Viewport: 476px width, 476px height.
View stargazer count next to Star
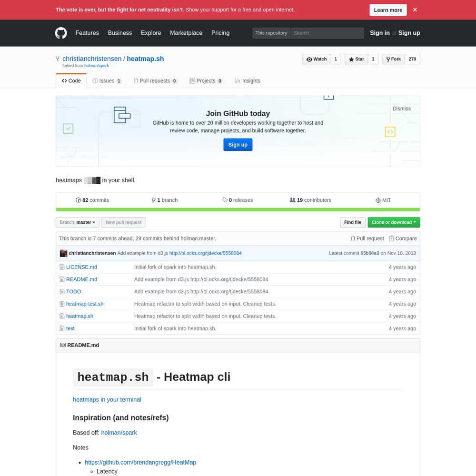click(373, 59)
